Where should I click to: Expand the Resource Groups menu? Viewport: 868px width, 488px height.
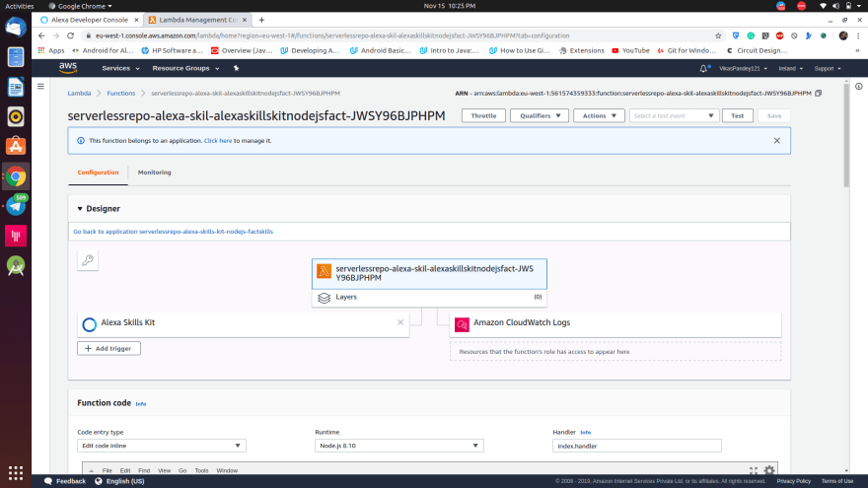click(x=186, y=68)
